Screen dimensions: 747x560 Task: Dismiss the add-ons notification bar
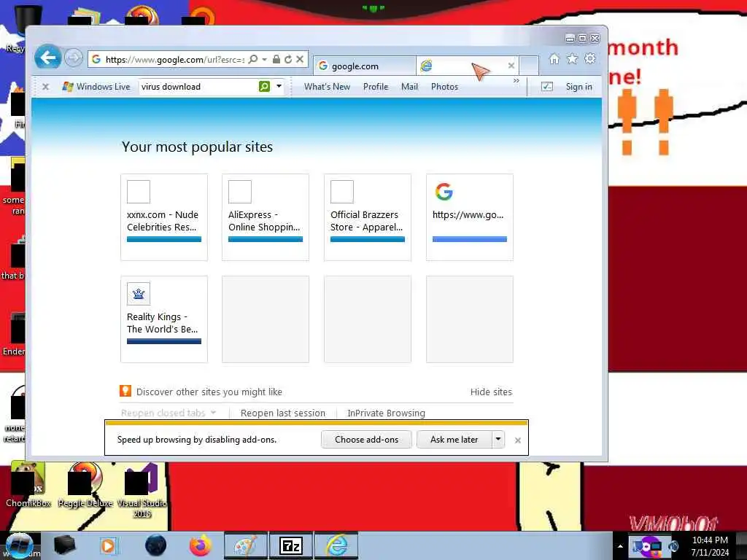518,440
